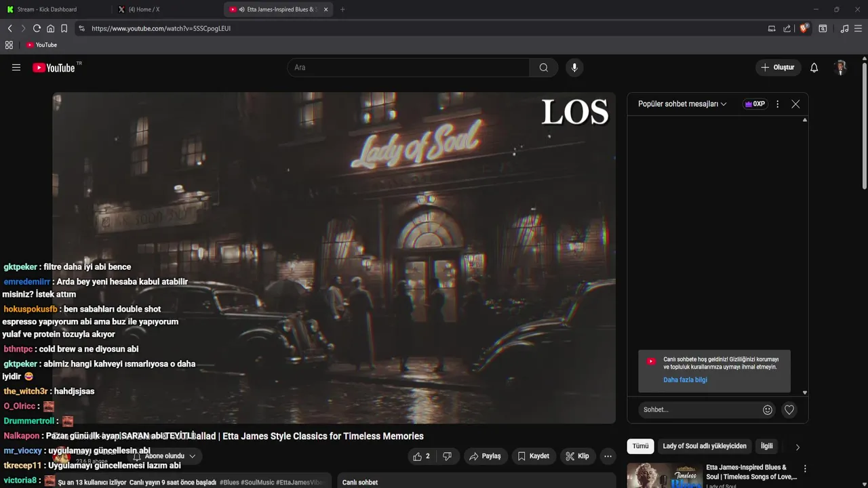868x488 pixels.
Task: Click the Klip clip button
Action: [577, 456]
